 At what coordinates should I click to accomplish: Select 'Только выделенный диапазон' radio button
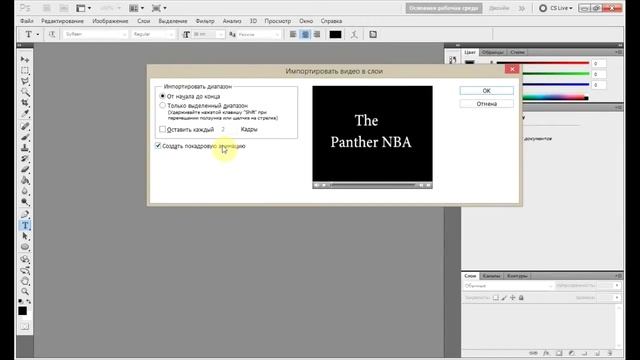click(162, 105)
